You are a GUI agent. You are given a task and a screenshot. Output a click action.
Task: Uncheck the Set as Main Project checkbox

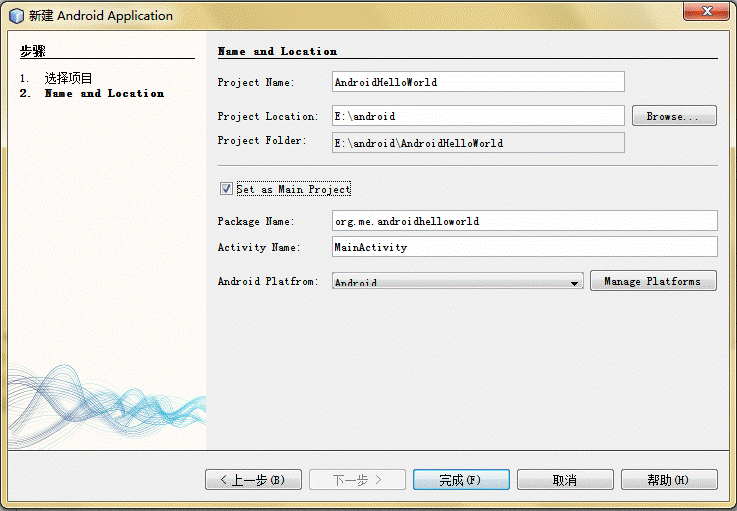tap(226, 189)
